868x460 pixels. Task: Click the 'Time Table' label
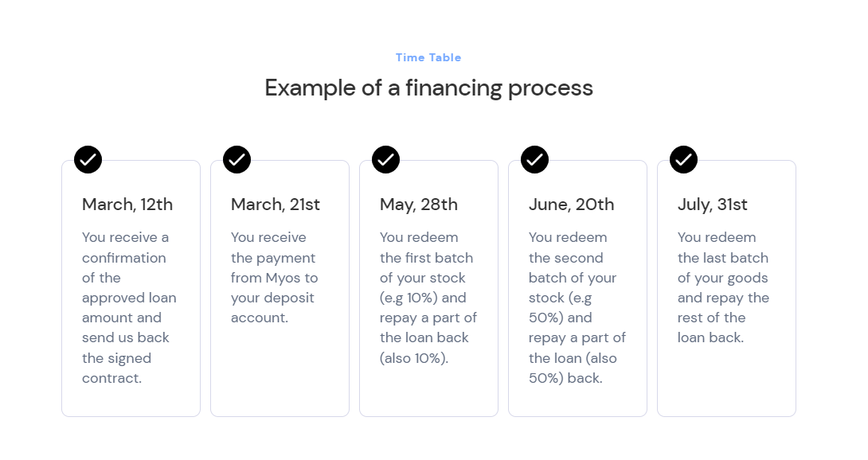[x=428, y=57]
